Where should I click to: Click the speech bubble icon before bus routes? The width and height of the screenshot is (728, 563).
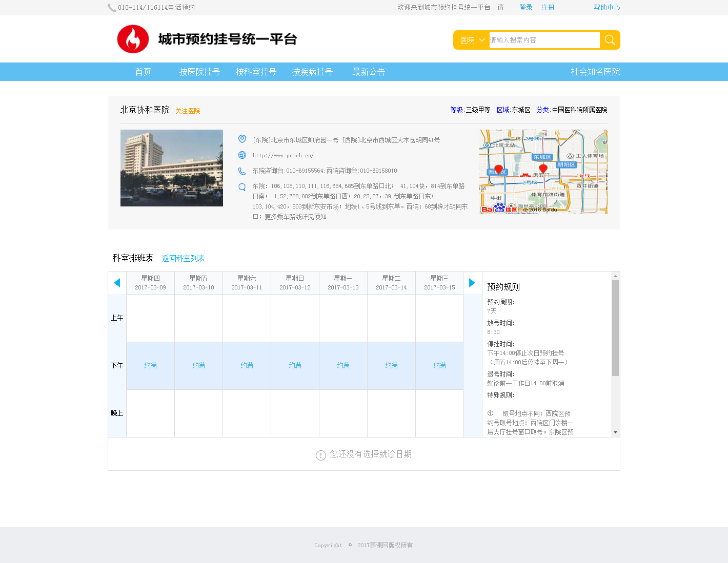tap(241, 186)
